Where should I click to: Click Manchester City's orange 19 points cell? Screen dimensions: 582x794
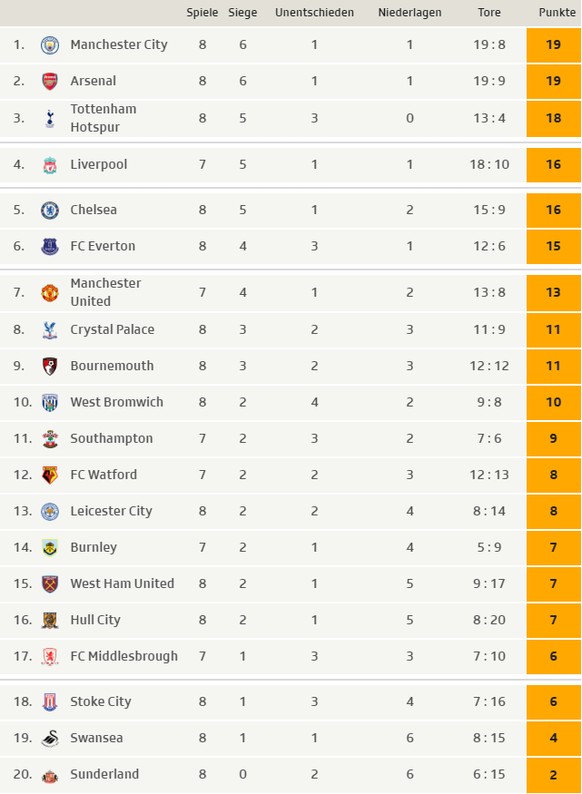(554, 45)
